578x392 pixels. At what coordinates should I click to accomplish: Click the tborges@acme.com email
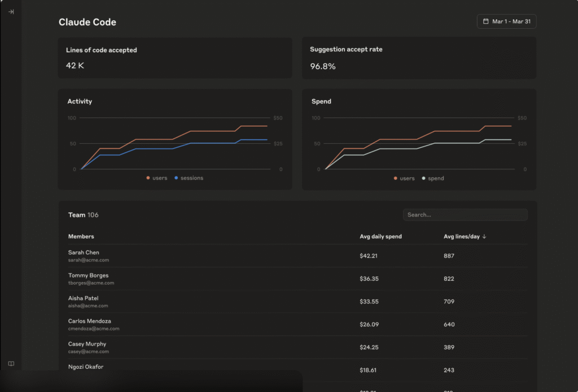pos(91,283)
